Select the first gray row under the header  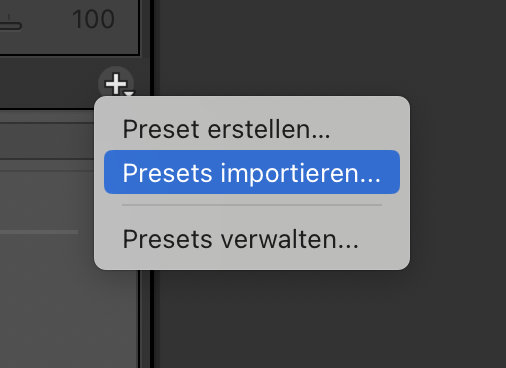tap(47, 141)
